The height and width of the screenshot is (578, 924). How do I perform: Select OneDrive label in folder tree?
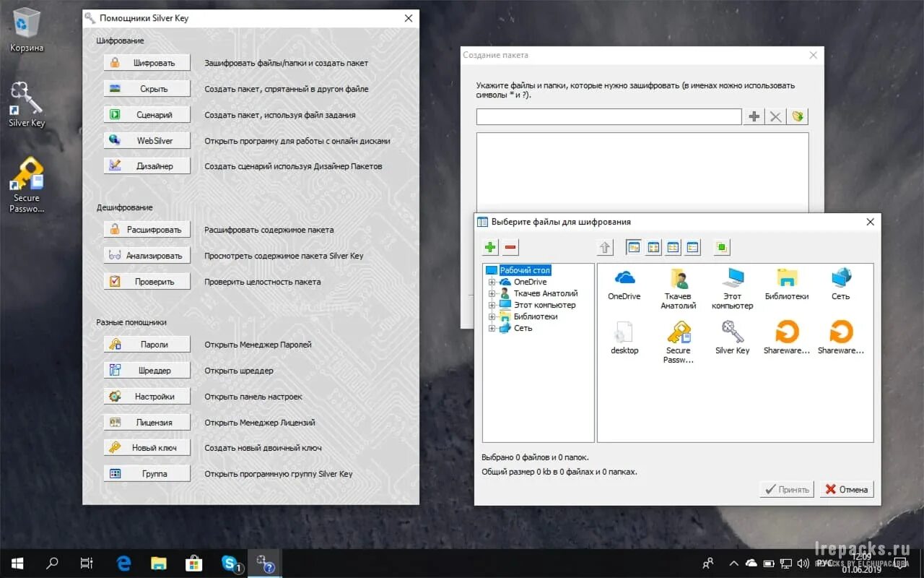pyautogui.click(x=530, y=282)
